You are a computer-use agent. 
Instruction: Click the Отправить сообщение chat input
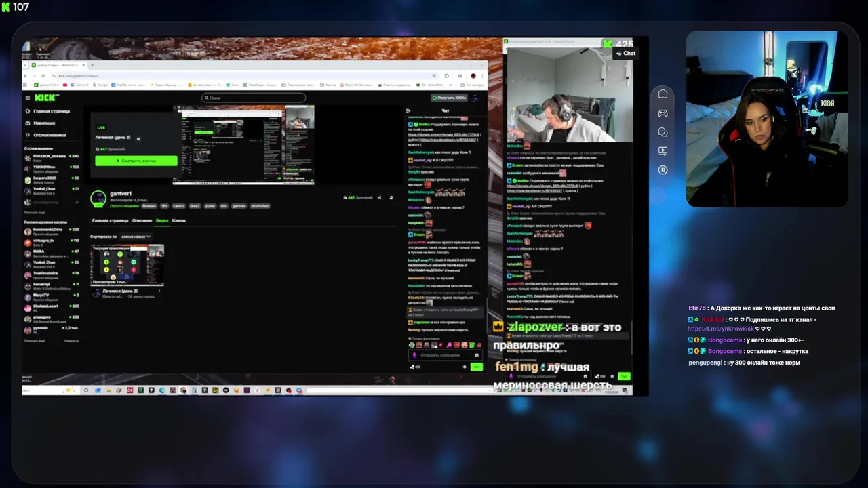(445, 355)
